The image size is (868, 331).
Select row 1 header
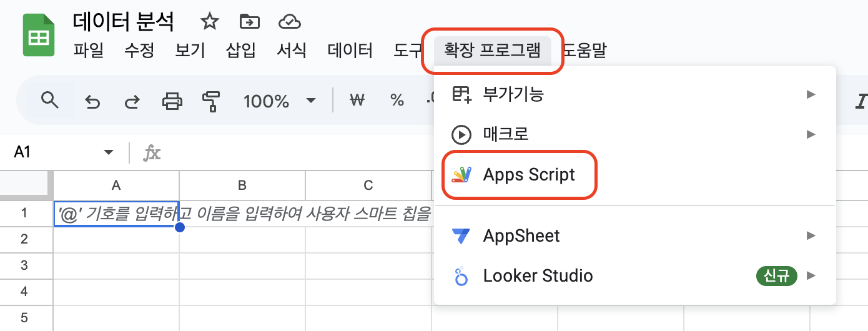[25, 213]
